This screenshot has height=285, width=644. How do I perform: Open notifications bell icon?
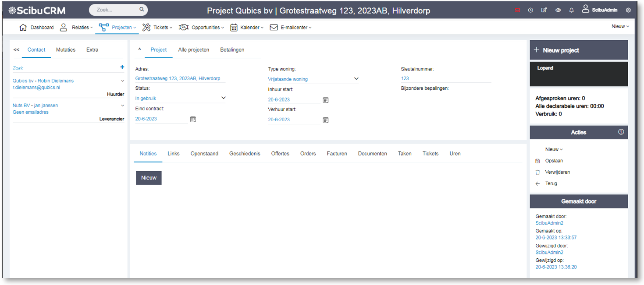pos(572,11)
